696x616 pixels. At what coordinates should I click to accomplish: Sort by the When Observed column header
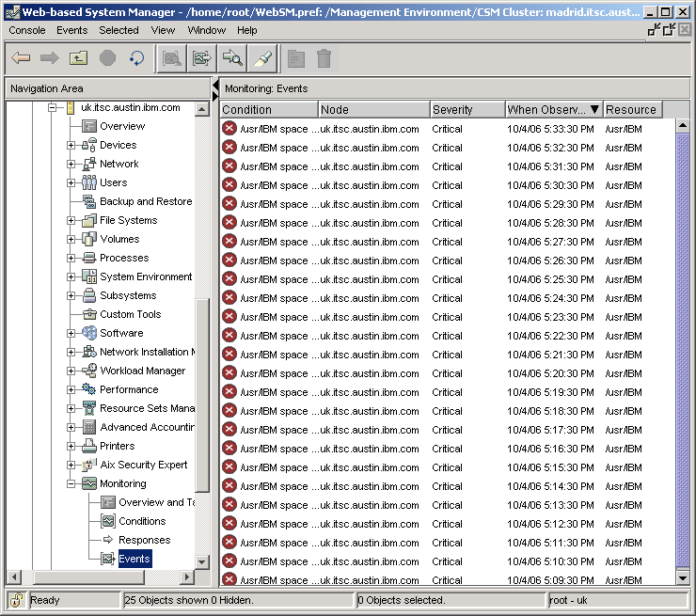[x=554, y=110]
